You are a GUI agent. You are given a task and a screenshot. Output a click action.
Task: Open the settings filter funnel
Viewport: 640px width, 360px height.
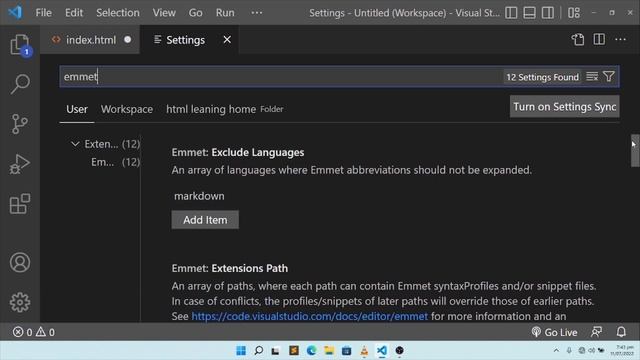(x=609, y=76)
